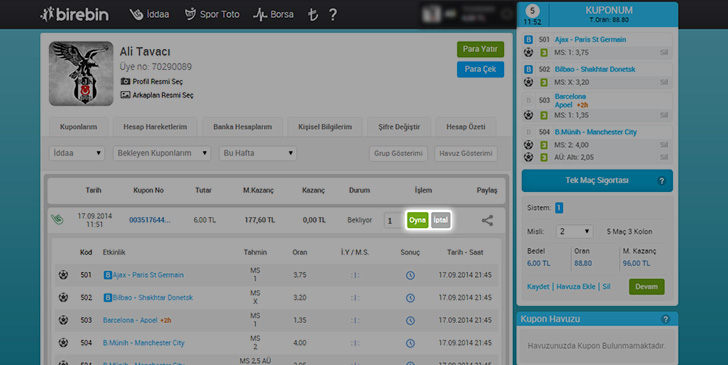Open the Bu Hafta period dropdown
The image size is (728, 365).
pos(258,153)
